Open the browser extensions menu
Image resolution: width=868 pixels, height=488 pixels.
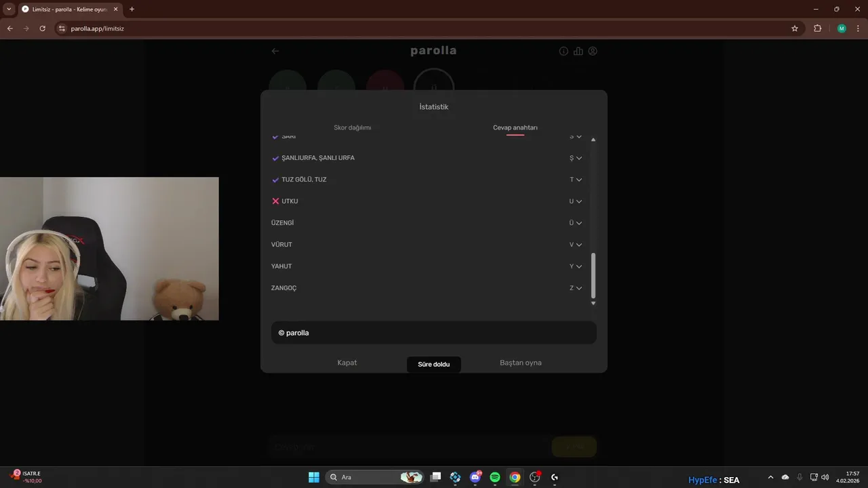817,28
